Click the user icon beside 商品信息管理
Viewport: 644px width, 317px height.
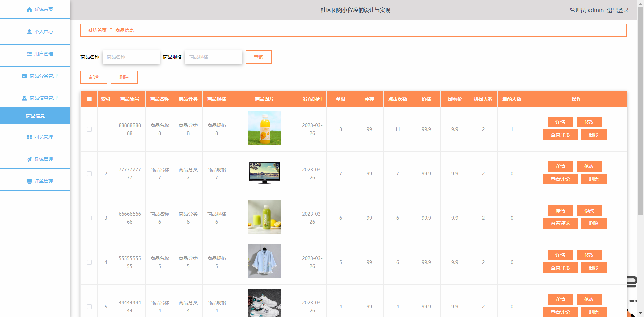(24, 98)
